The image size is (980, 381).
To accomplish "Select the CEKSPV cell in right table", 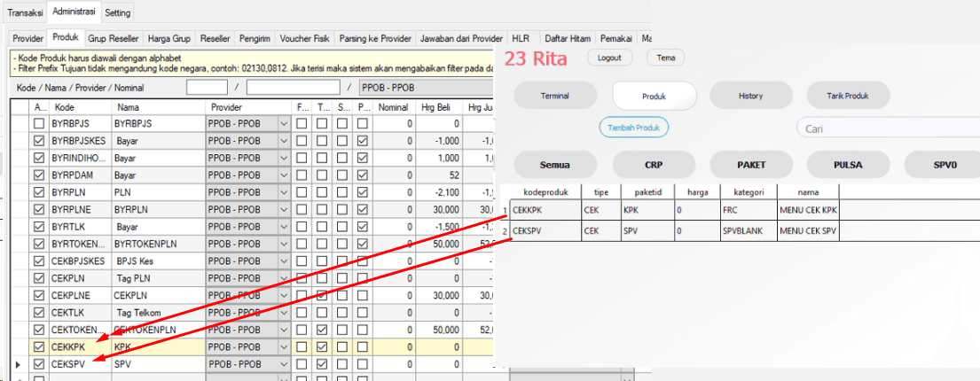I will [x=545, y=231].
